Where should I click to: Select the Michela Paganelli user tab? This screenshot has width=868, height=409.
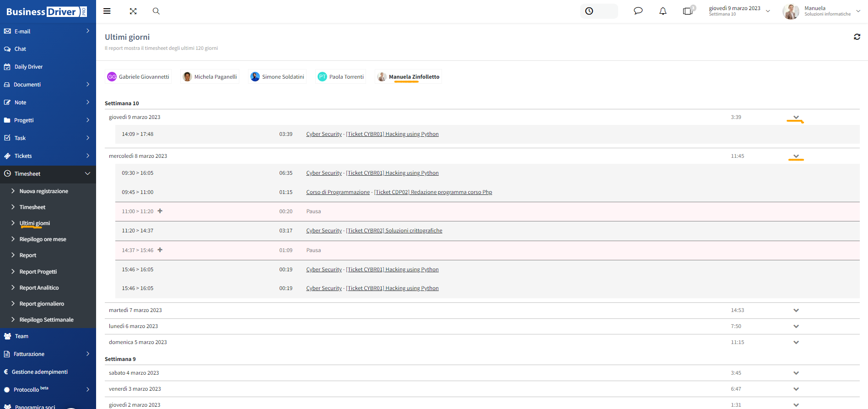pos(210,77)
